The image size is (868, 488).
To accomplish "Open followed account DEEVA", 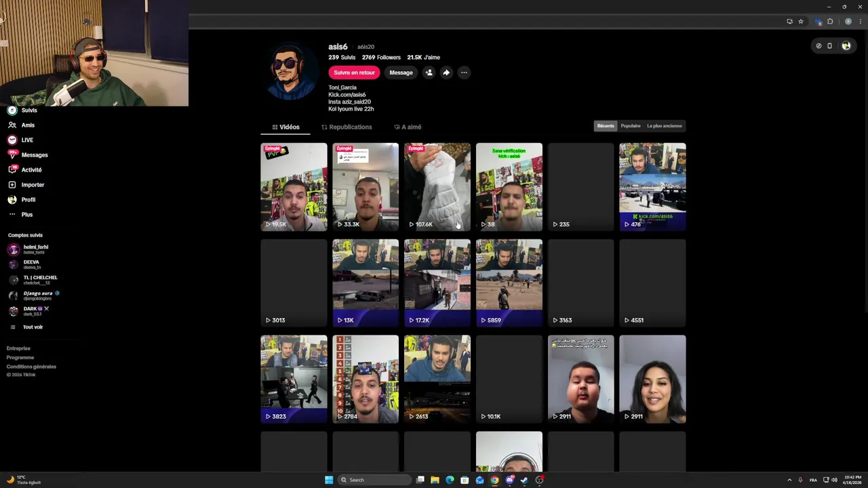I will [24, 264].
